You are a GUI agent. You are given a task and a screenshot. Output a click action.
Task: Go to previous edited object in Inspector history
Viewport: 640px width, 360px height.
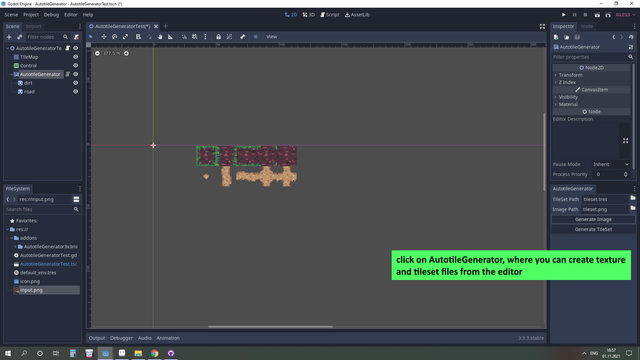614,37
